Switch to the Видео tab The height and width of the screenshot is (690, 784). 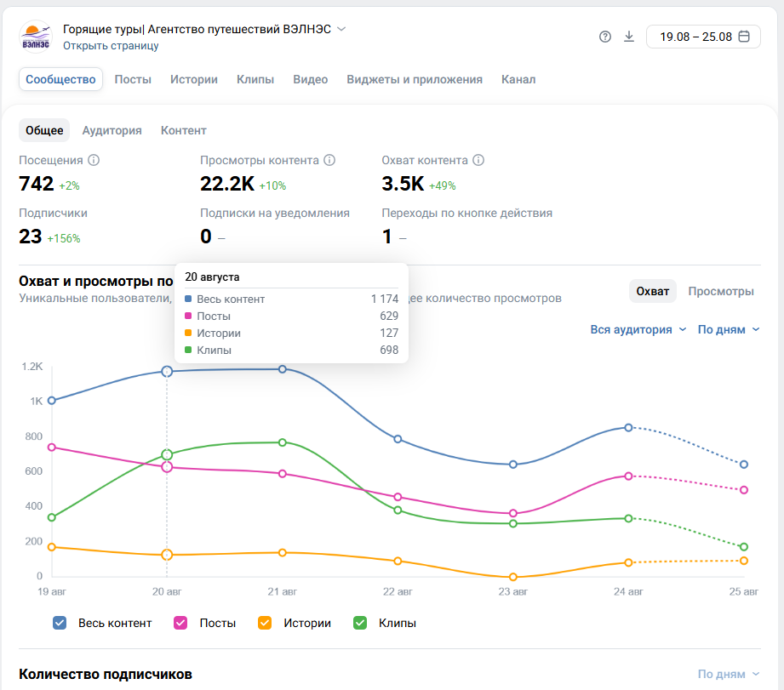[x=311, y=79]
